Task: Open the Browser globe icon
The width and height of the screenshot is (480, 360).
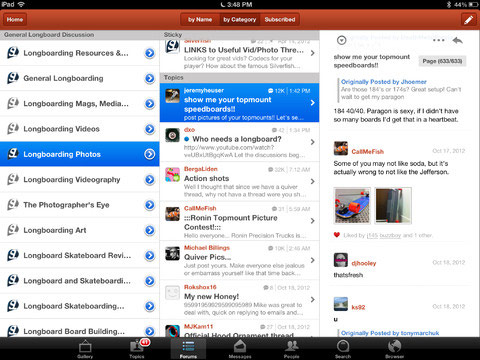Action: tap(394, 349)
